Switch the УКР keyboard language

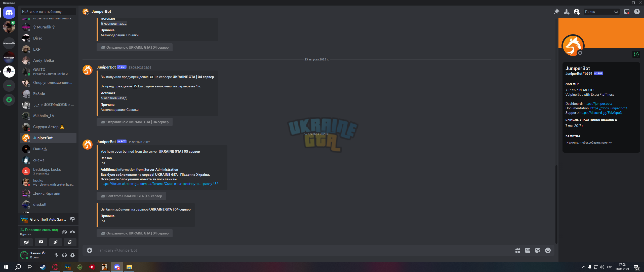pyautogui.click(x=609, y=267)
